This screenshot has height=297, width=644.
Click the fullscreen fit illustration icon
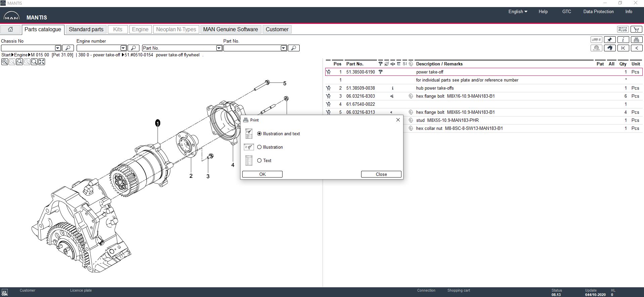42,62
